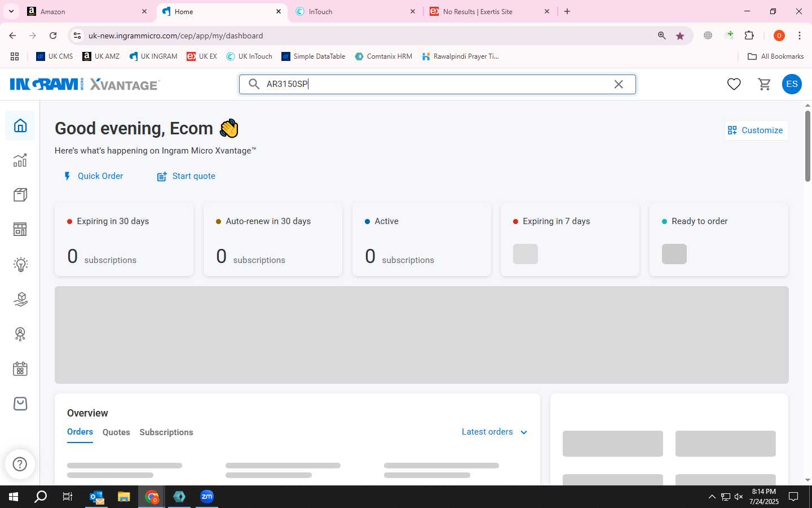The image size is (812, 508).
Task: Toggle the bookmark star icon
Action: click(x=680, y=36)
